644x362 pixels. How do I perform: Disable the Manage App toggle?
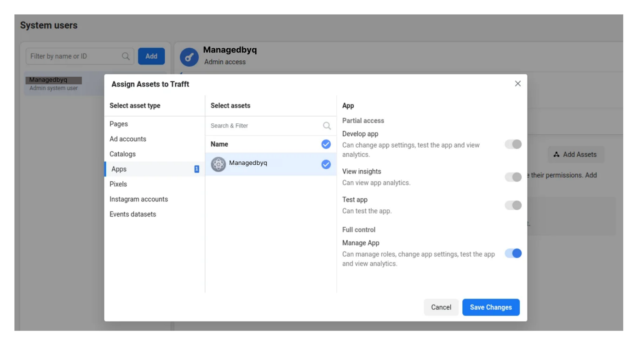(x=513, y=253)
